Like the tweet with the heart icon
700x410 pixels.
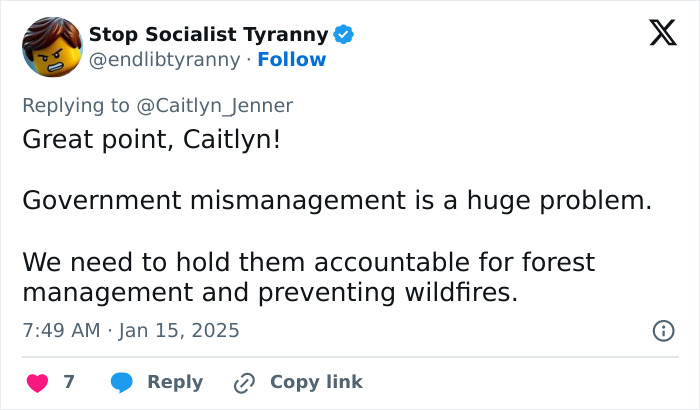[x=37, y=382]
